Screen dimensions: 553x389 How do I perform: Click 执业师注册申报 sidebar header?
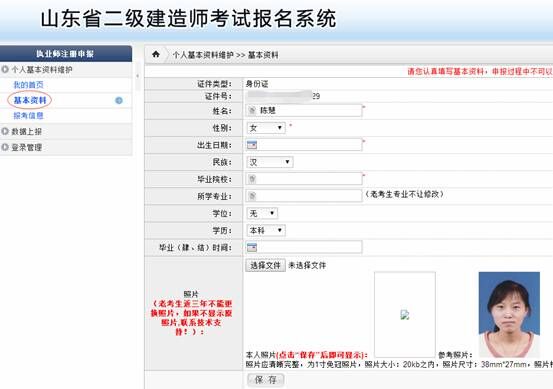(x=66, y=54)
